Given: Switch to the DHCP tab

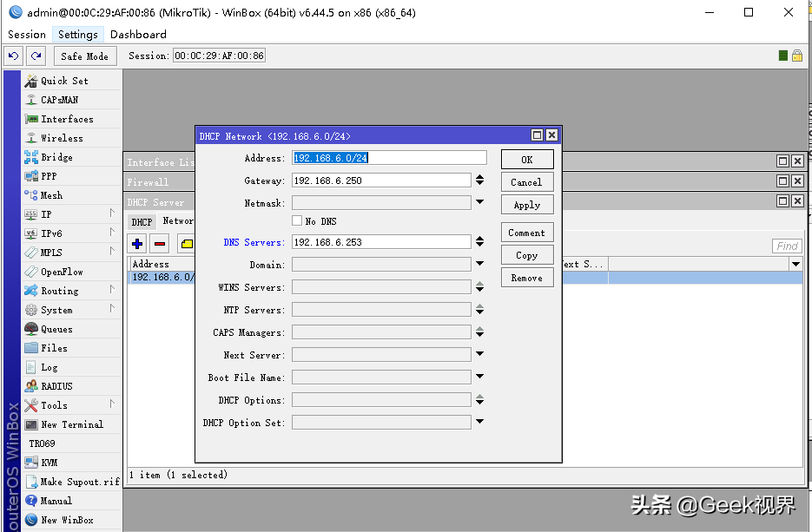Looking at the screenshot, I should click(x=142, y=222).
